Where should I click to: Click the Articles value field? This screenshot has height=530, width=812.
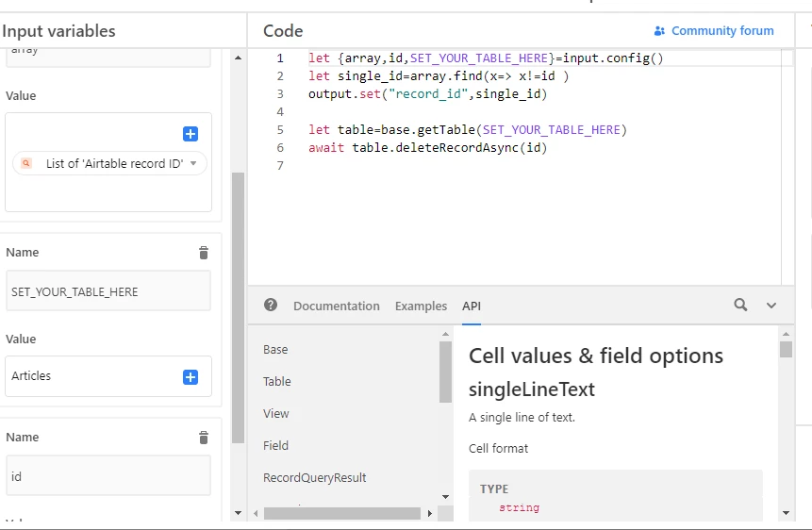[108, 376]
